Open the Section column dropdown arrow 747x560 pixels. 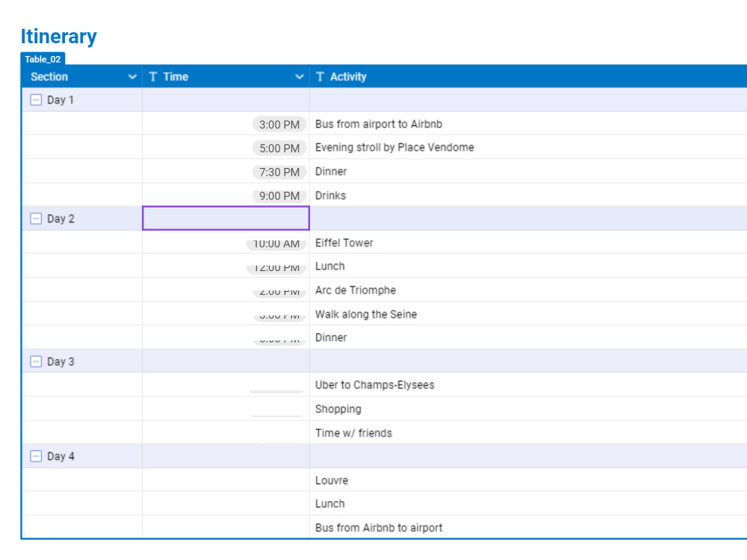coord(132,77)
